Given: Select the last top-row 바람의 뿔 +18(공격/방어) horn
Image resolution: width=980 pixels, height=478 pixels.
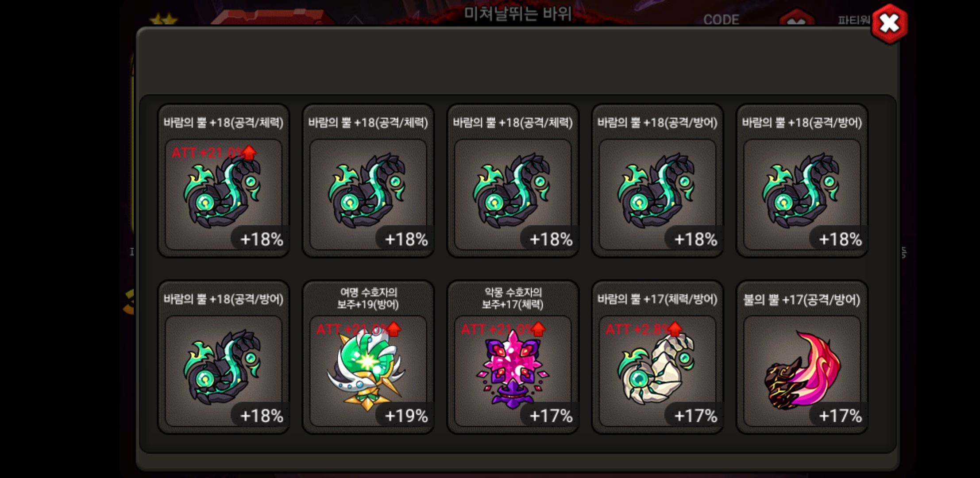Looking at the screenshot, I should [x=802, y=181].
